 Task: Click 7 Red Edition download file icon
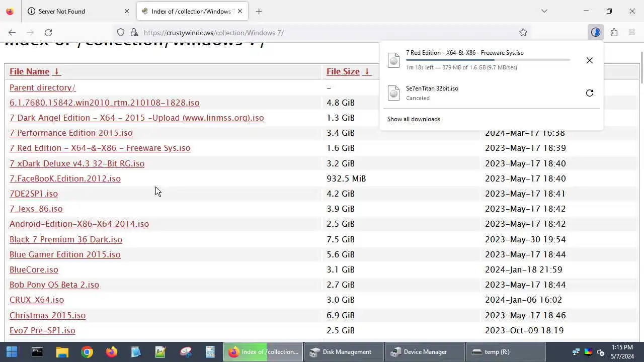click(x=394, y=60)
